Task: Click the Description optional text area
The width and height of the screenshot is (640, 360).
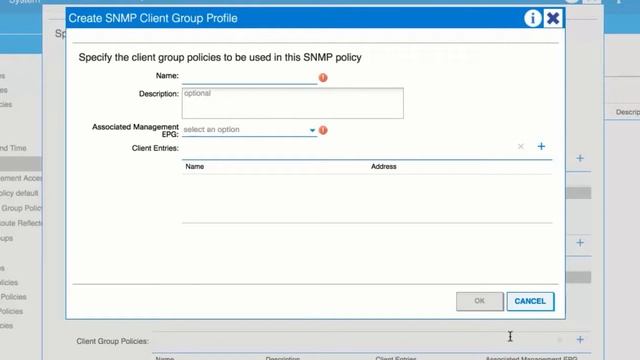Action: [x=293, y=103]
